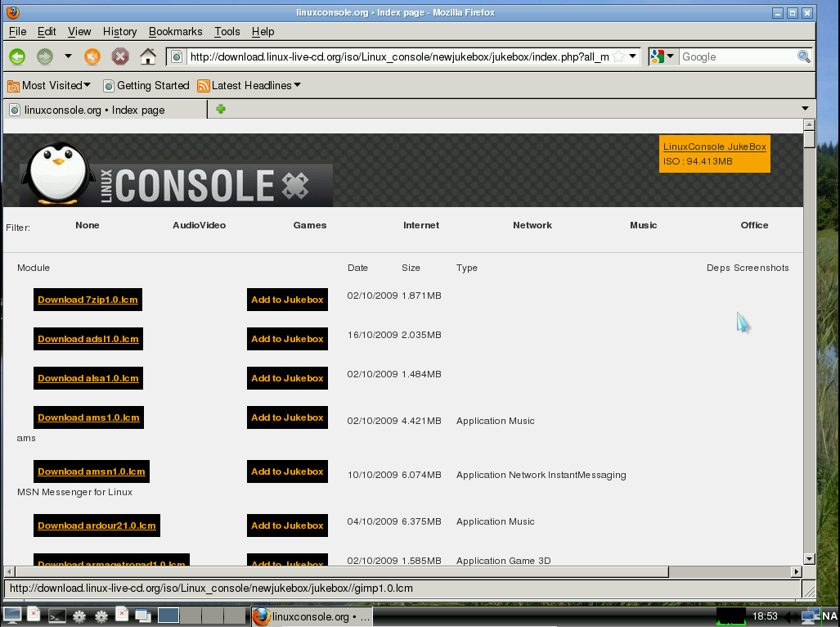
Task: Click Download 7zip1.0.lcm
Action: [x=88, y=300]
